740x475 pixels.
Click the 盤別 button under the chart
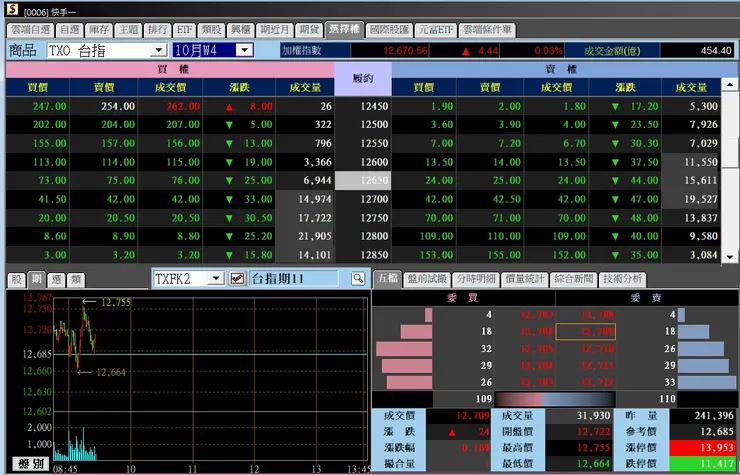[x=30, y=463]
